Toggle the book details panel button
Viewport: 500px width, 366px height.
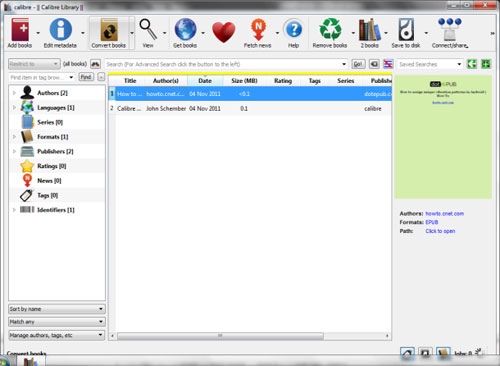[x=443, y=353]
